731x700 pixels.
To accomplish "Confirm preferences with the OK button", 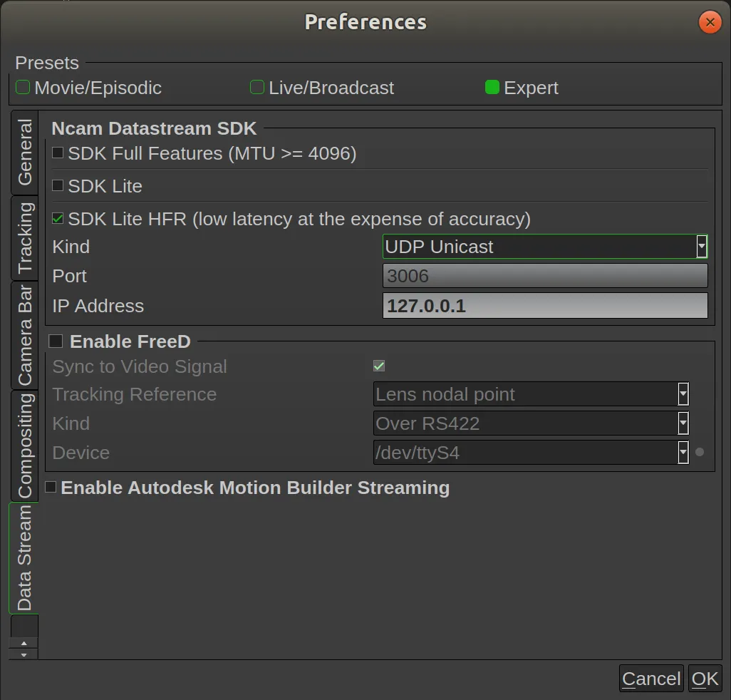I will click(705, 679).
